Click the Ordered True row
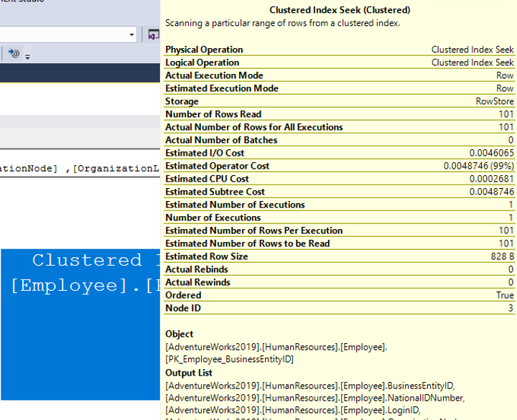The image size is (517, 420). (339, 295)
